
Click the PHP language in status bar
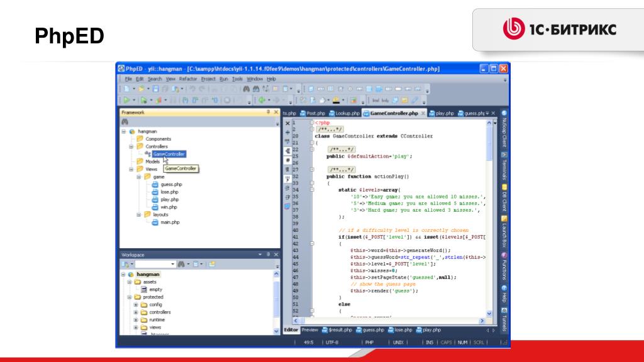[369, 343]
